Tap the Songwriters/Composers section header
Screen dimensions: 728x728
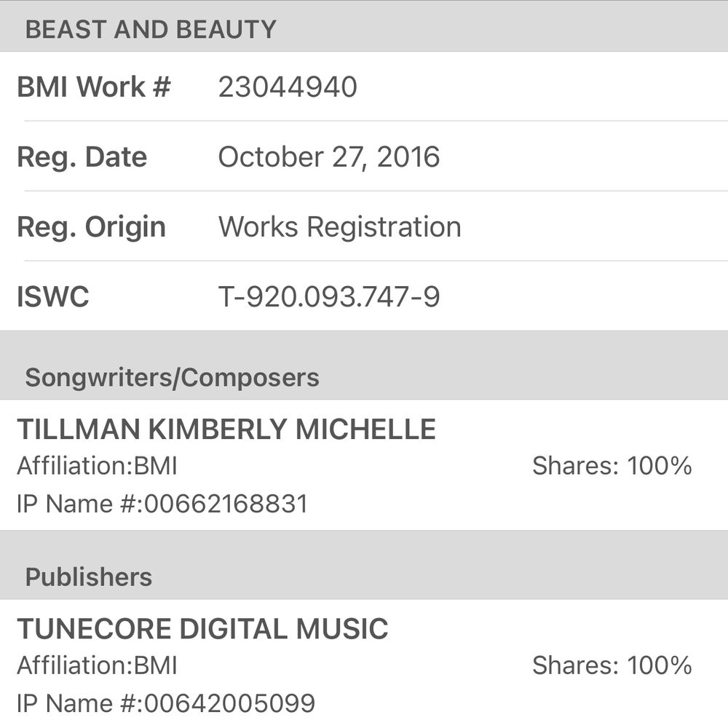(x=172, y=378)
